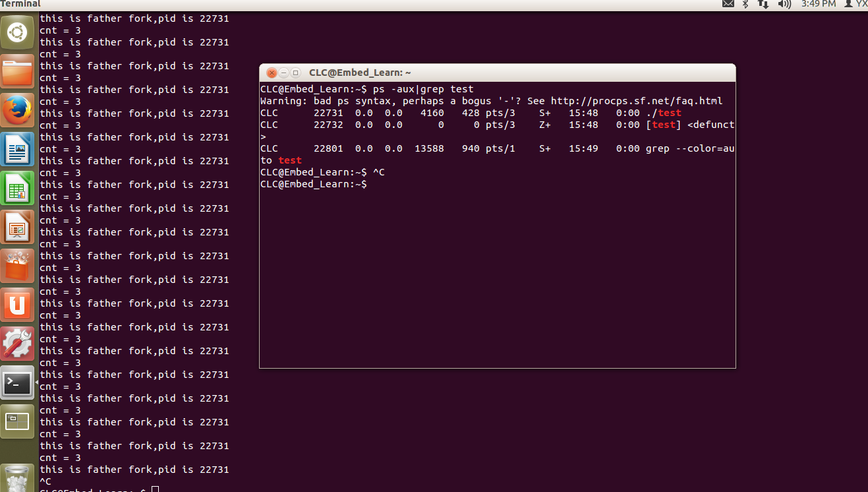The width and height of the screenshot is (868, 492).
Task: Minimize the CLC@Embed_Learn terminal window
Action: point(283,73)
